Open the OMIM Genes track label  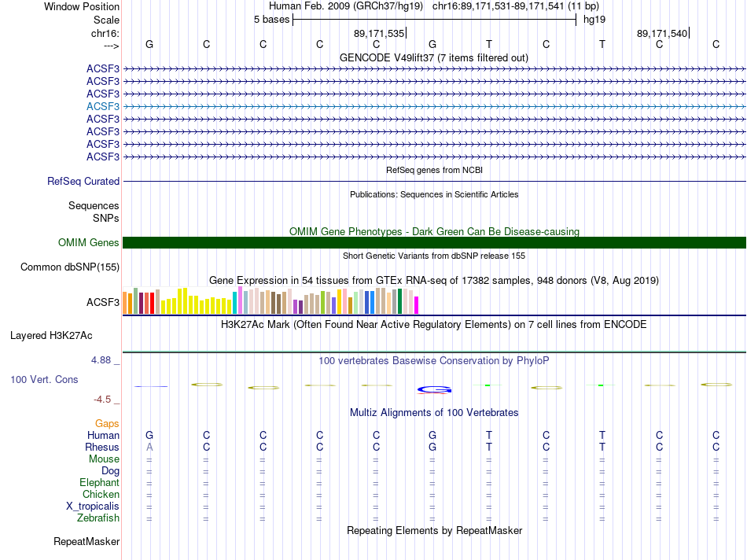click(x=88, y=242)
